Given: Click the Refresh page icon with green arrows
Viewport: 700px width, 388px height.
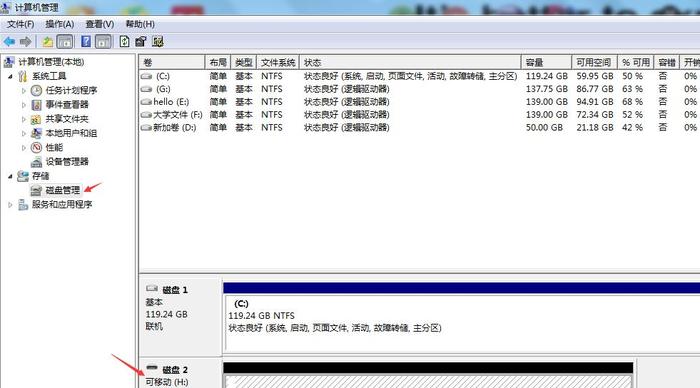Looking at the screenshot, I should pos(124,42).
